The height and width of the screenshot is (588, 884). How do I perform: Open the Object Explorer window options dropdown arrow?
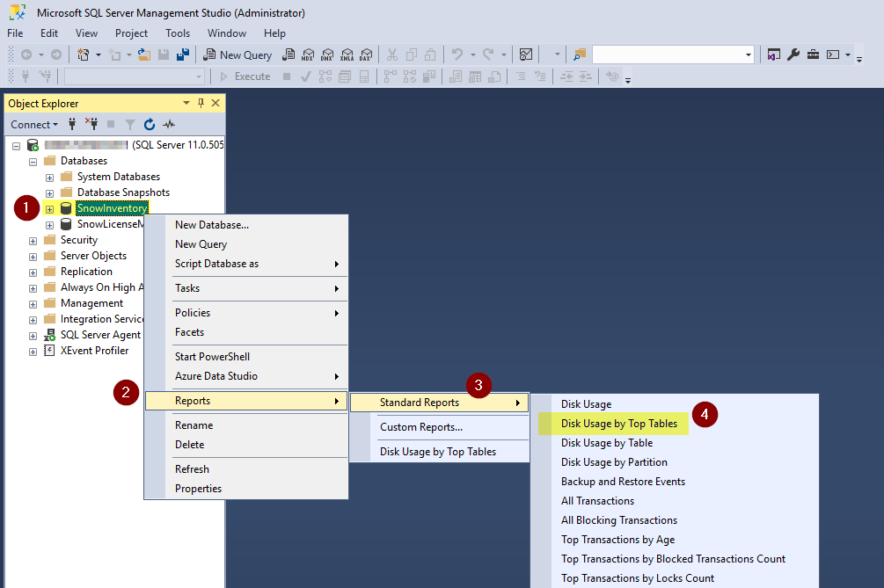[186, 103]
